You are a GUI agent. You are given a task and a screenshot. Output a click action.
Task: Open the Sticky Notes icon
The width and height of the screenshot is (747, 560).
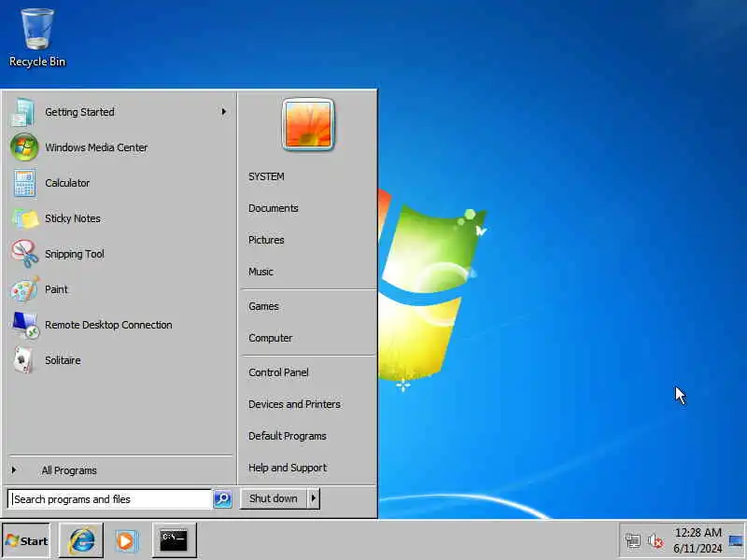pyautogui.click(x=25, y=218)
